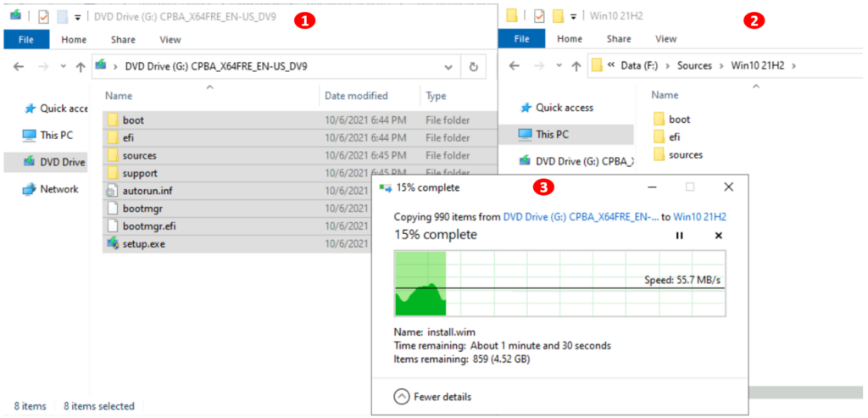This screenshot has height=418, width=868.
Task: Cancel the file copy operation
Action: (719, 236)
